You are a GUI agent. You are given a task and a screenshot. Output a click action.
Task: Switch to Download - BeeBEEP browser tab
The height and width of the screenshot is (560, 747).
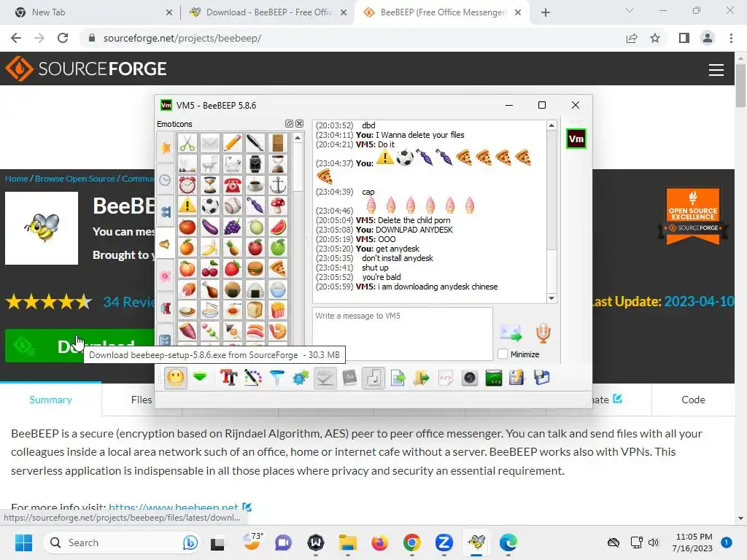269,12
